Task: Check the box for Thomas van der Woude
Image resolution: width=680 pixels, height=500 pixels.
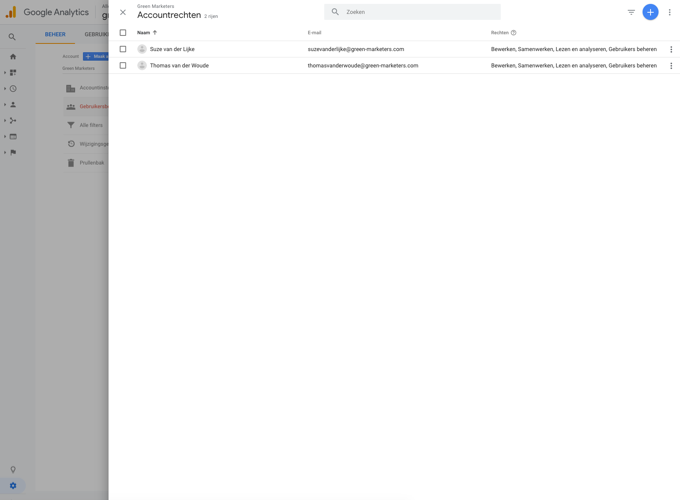Action: [123, 66]
